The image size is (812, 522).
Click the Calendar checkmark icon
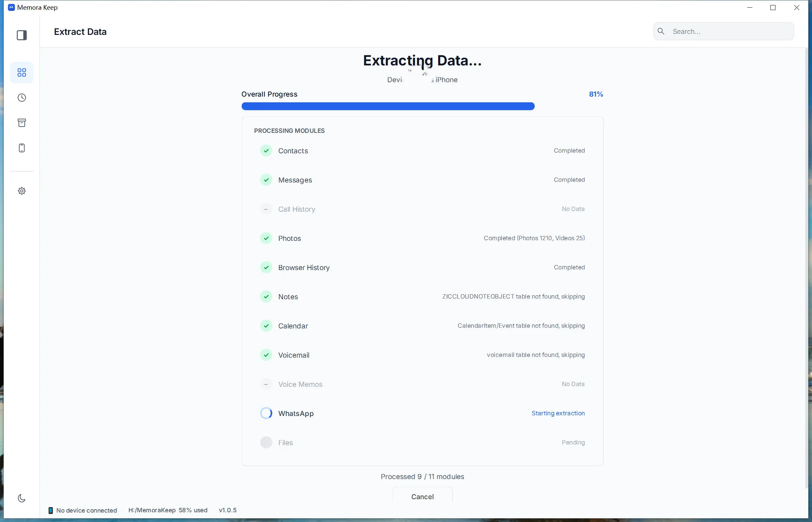tap(266, 326)
